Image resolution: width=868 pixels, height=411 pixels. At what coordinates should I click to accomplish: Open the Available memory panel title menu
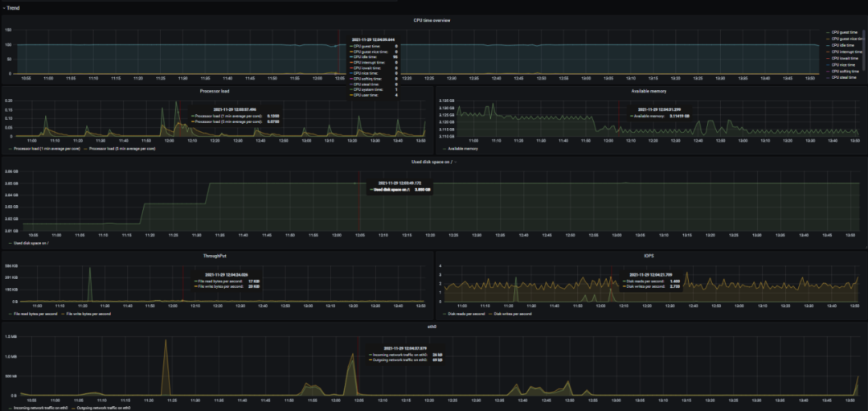[650, 91]
